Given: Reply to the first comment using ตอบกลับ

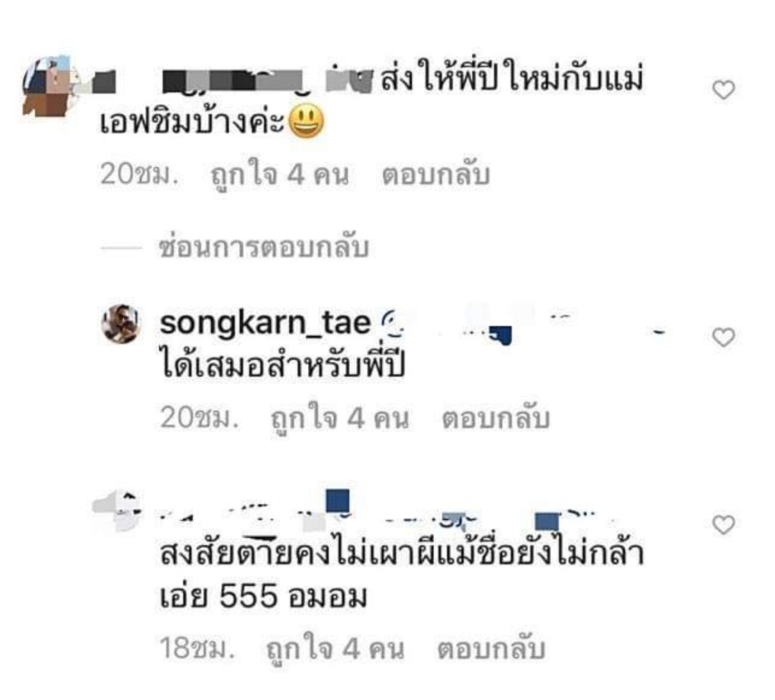Looking at the screenshot, I should point(435,174).
